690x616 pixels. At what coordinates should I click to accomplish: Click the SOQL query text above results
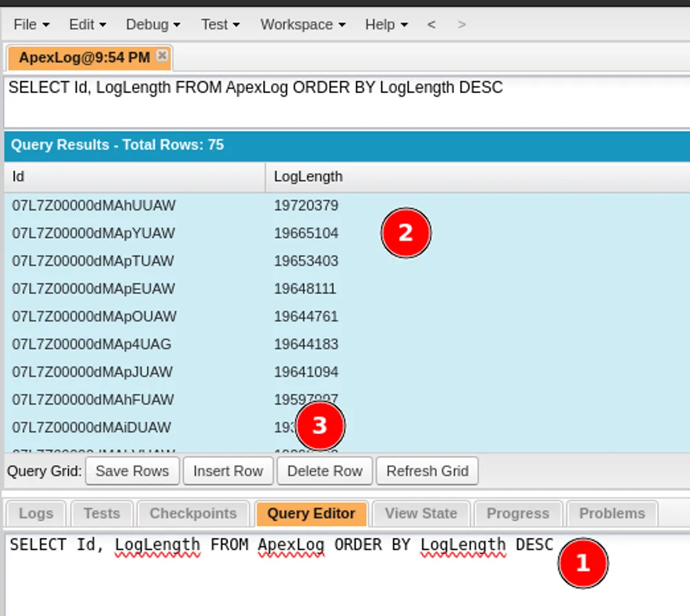pos(255,88)
